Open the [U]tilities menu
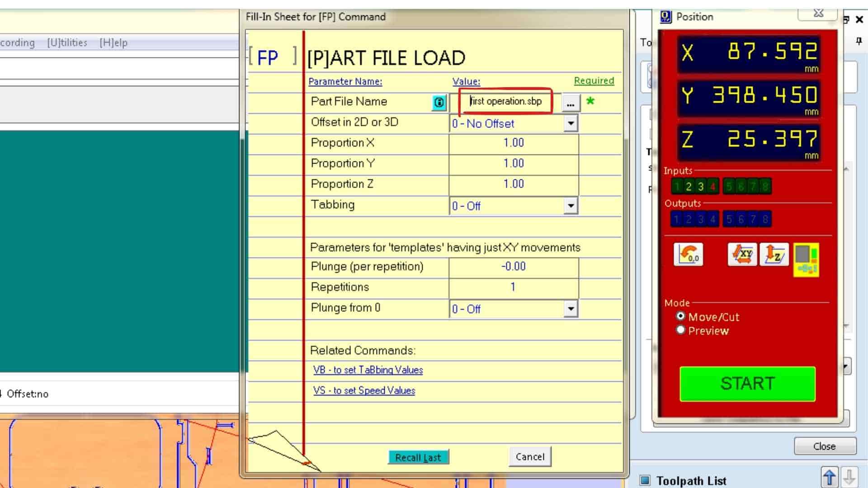 pos(67,42)
